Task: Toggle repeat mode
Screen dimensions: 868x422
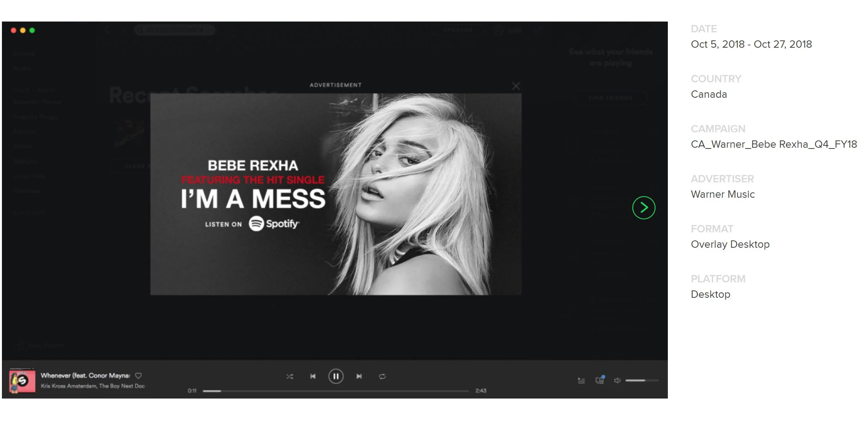Action: pyautogui.click(x=382, y=376)
